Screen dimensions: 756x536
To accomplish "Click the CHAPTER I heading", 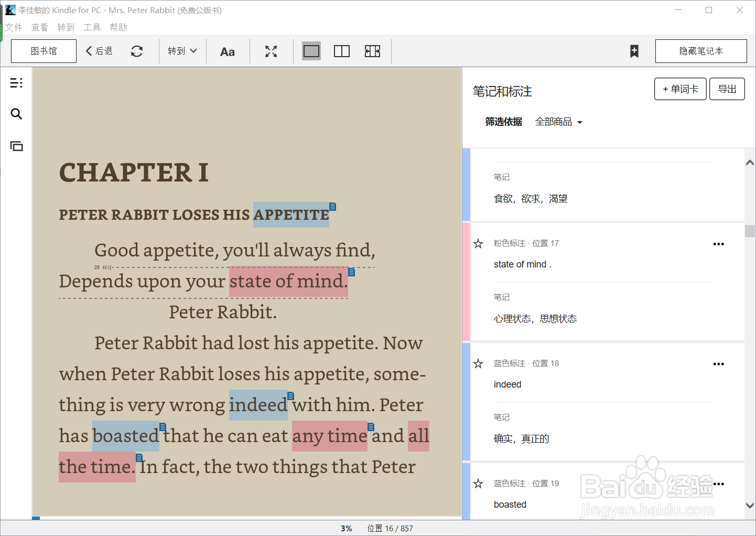I will pos(134,173).
